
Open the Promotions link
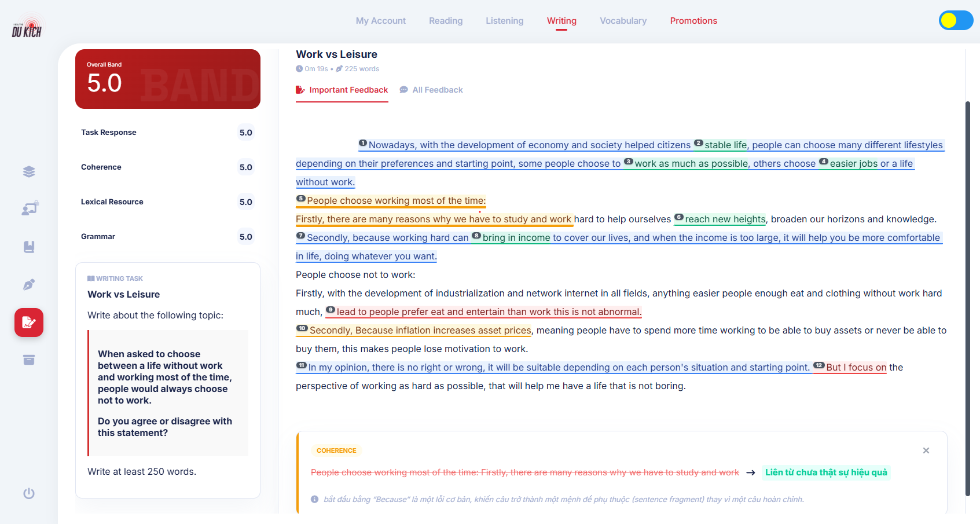(693, 21)
